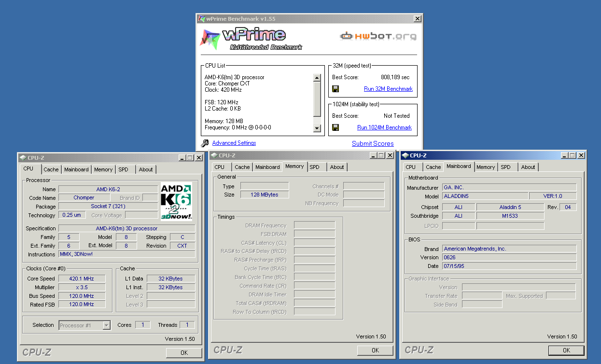Click the 32M best score 808,189 sec
601x364 pixels.
[395, 77]
